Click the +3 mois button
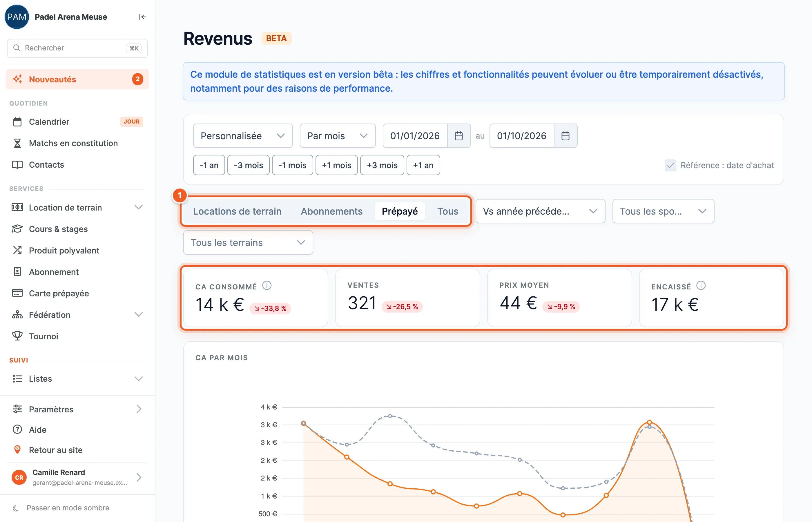812x522 pixels. click(x=382, y=165)
